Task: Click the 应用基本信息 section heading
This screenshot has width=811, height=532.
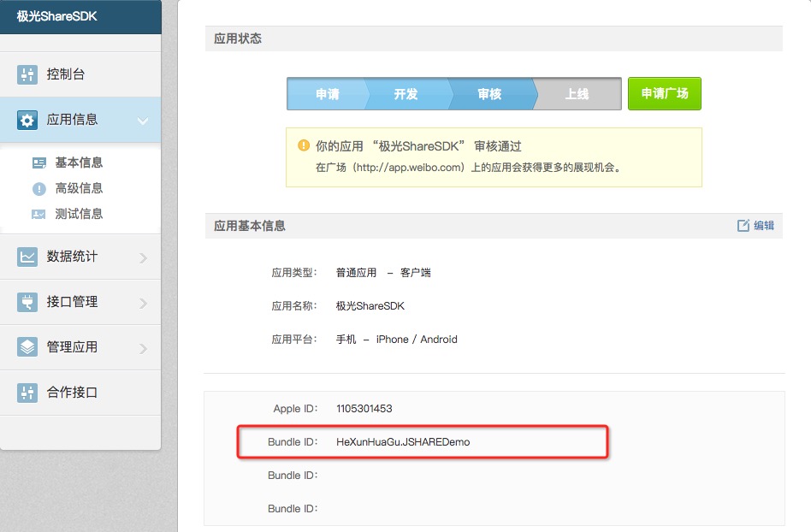Action: (x=250, y=226)
